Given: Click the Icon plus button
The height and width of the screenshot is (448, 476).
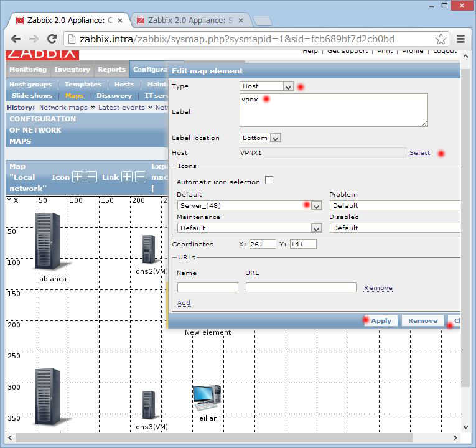Looking at the screenshot, I should tap(78, 177).
